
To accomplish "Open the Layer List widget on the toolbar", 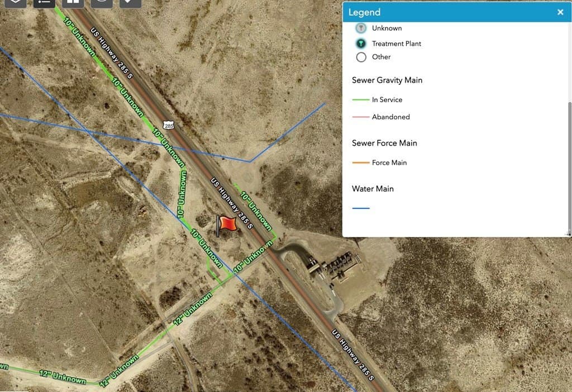I will coord(16,3).
